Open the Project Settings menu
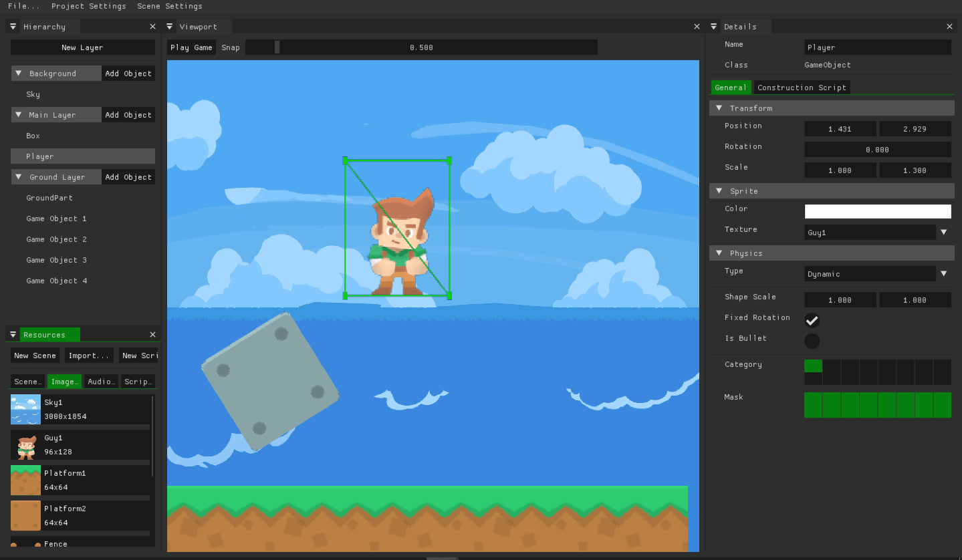 point(89,6)
